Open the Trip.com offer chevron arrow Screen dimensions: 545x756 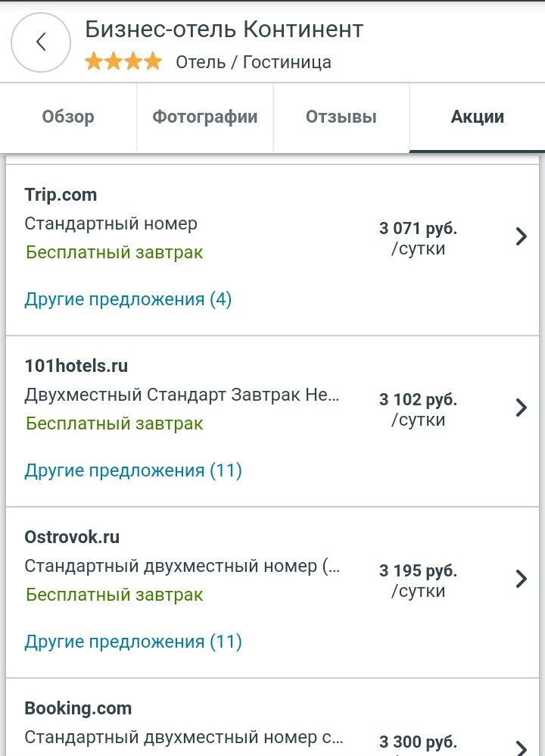tap(521, 236)
